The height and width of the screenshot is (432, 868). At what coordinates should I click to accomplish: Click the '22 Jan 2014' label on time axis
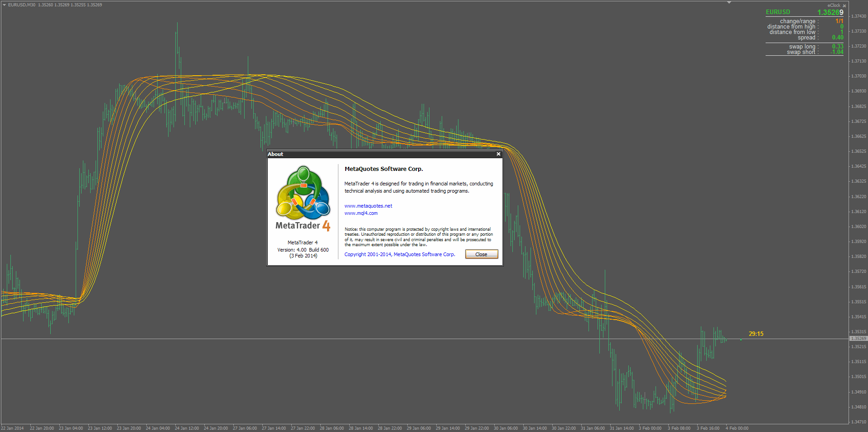coord(12,428)
